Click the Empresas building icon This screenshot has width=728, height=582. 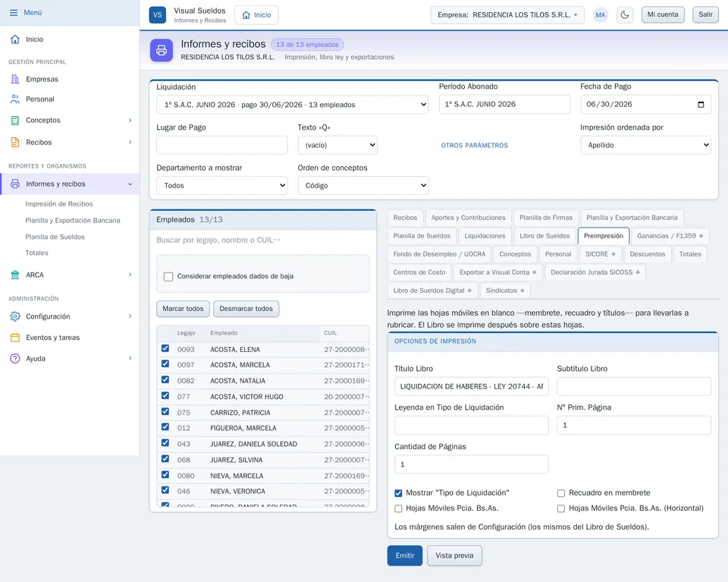click(x=15, y=79)
